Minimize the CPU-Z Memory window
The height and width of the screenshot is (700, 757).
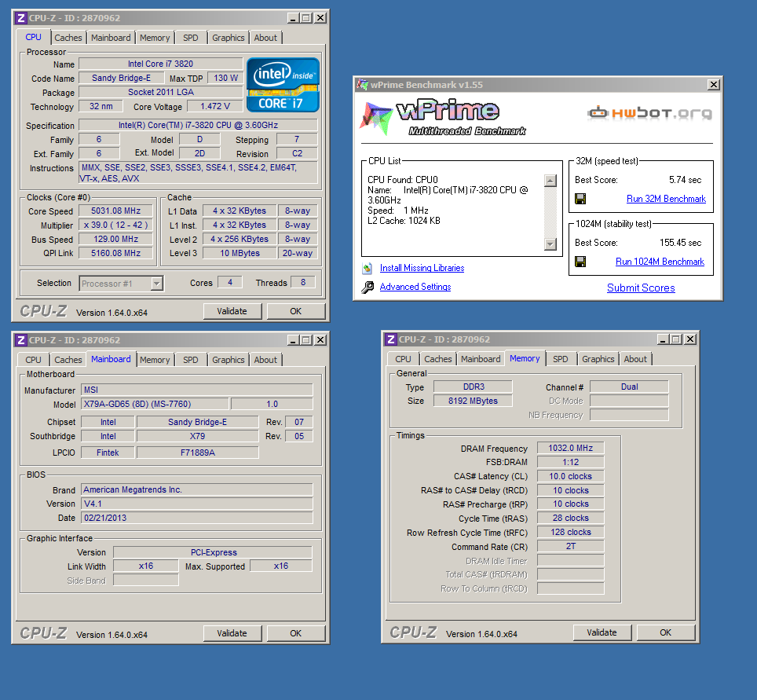tap(663, 339)
